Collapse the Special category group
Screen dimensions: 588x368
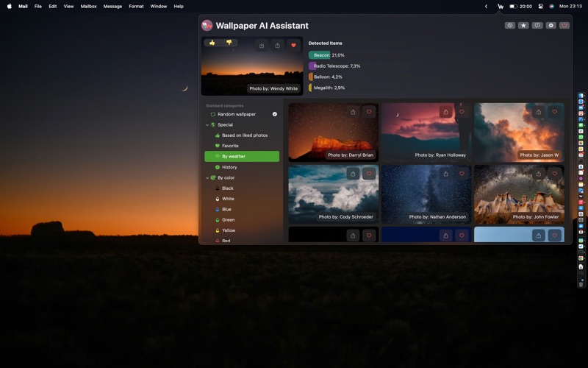207,125
